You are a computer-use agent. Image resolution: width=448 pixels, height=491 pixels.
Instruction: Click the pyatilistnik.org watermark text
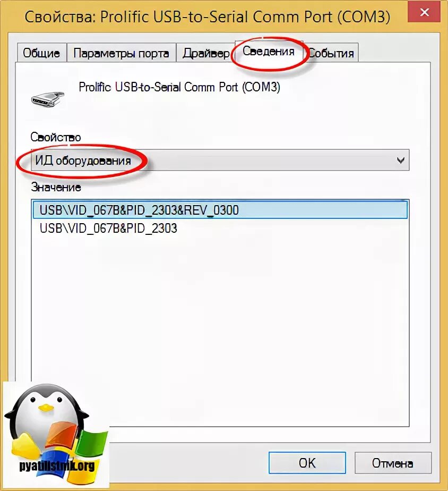(x=57, y=466)
